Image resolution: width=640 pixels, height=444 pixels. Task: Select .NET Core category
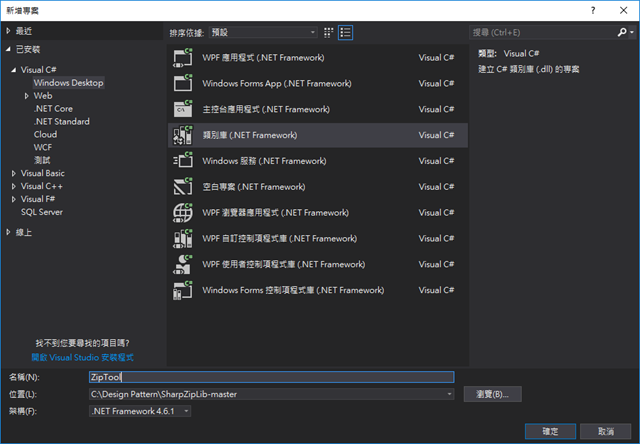53,109
